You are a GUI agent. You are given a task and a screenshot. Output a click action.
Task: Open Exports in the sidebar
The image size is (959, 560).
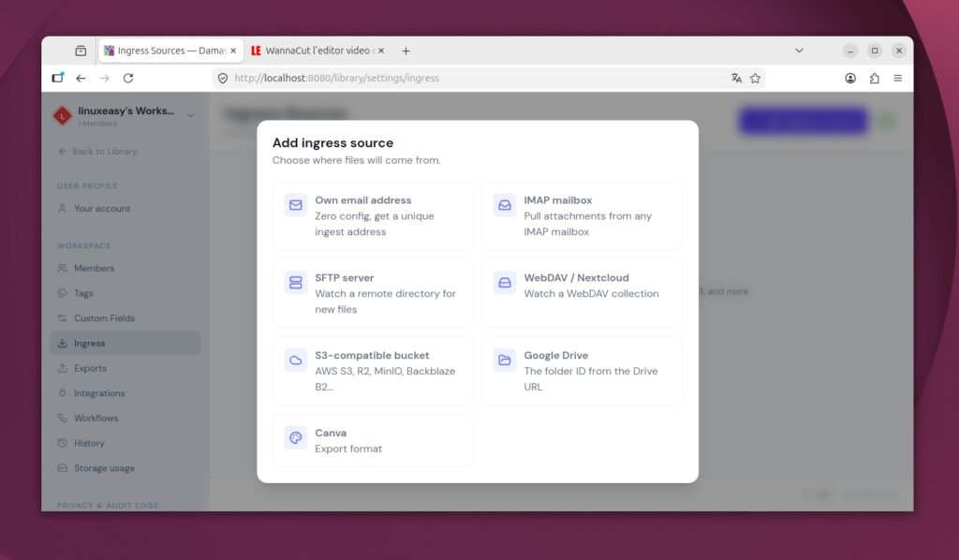(125, 368)
